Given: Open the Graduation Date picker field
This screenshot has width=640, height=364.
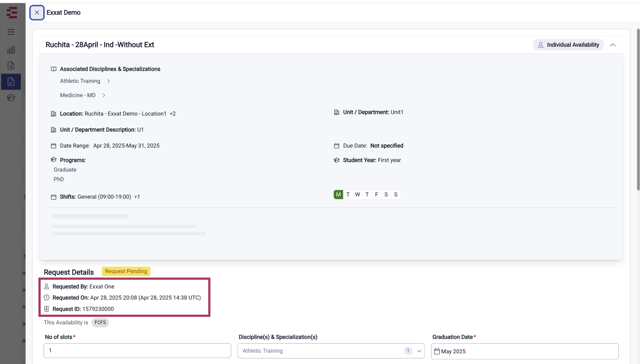Looking at the screenshot, I should pyautogui.click(x=525, y=351).
